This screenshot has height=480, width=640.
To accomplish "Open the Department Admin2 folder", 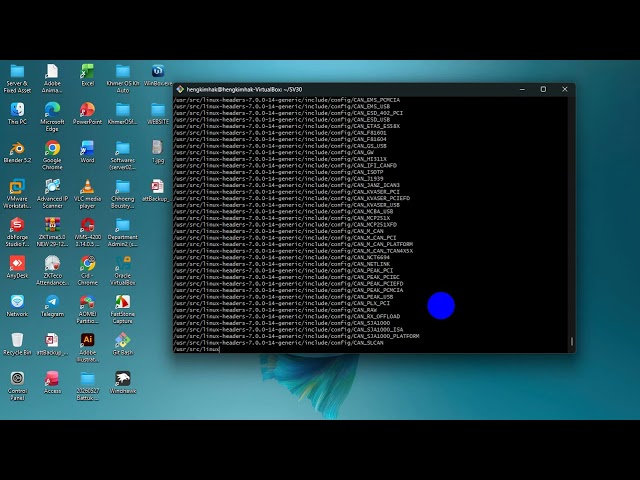I will click(122, 232).
